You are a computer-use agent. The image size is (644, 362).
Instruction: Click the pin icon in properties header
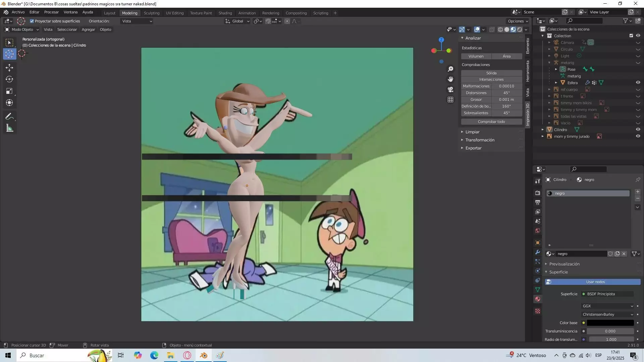(638, 180)
